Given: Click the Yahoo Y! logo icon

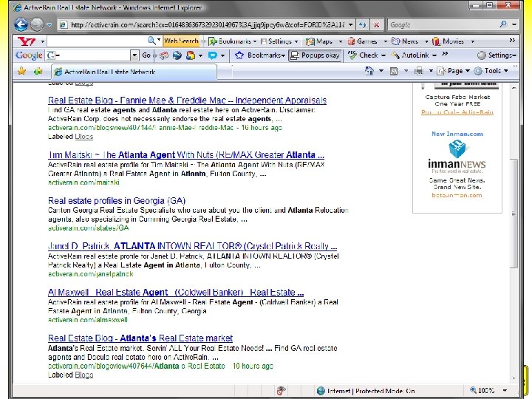Looking at the screenshot, I should 27,41.
